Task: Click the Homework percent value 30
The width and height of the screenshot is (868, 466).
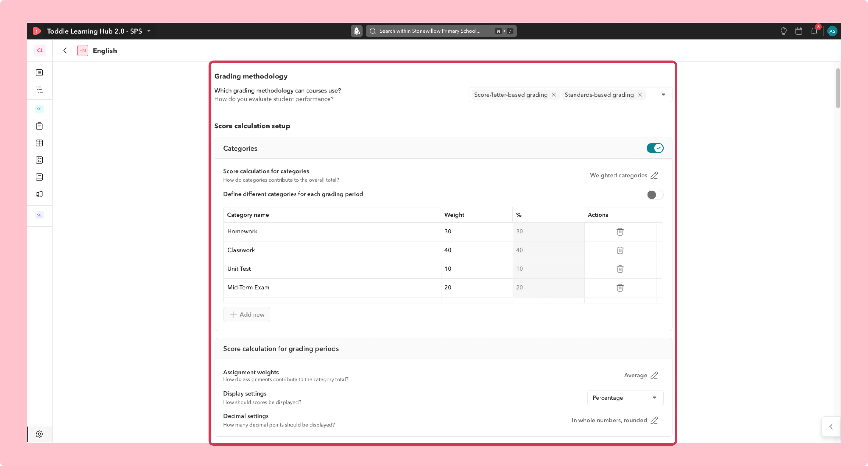Action: tap(548, 232)
